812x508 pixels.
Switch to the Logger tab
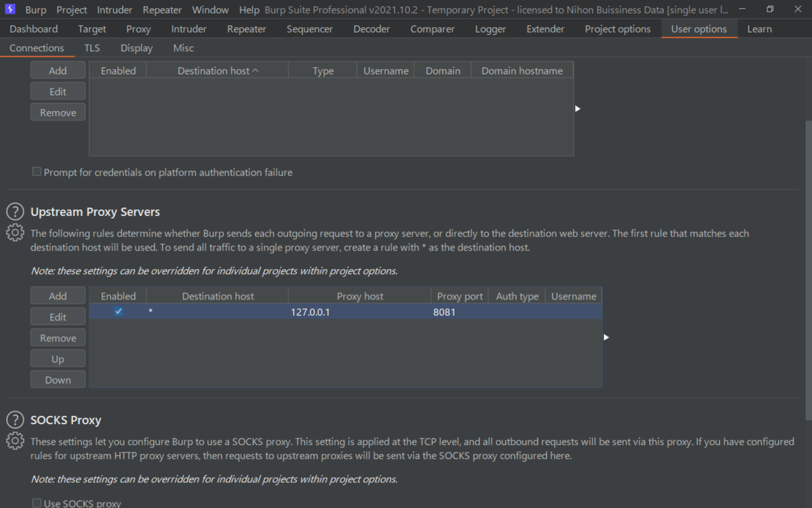click(491, 29)
